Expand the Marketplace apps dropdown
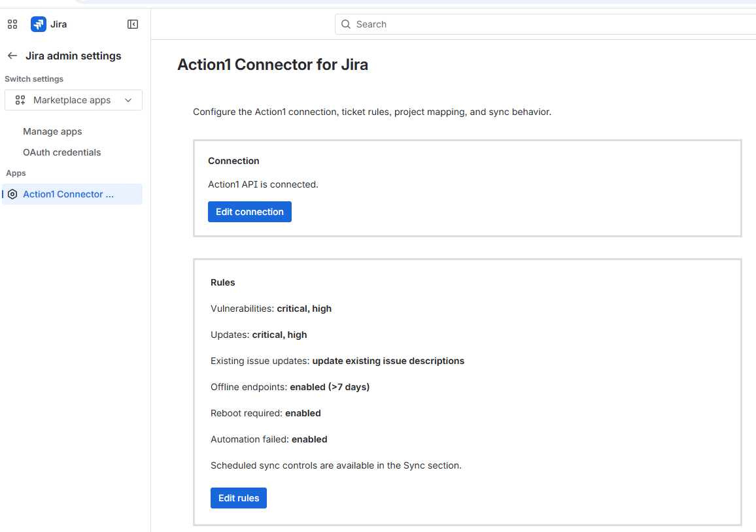 [x=73, y=100]
